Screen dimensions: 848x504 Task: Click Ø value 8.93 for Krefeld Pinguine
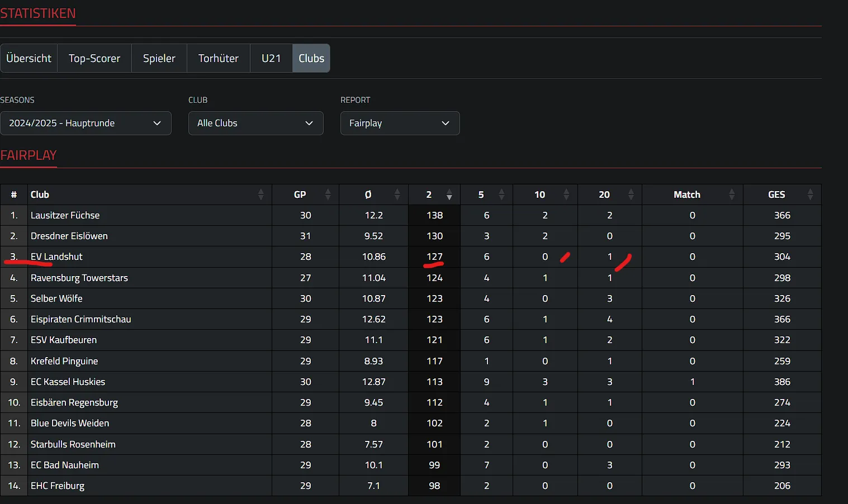373,361
